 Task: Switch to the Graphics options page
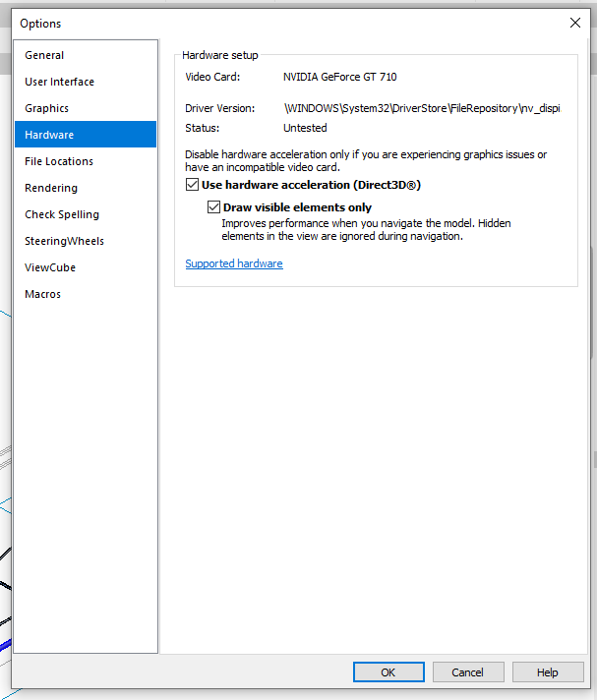pyautogui.click(x=86, y=108)
